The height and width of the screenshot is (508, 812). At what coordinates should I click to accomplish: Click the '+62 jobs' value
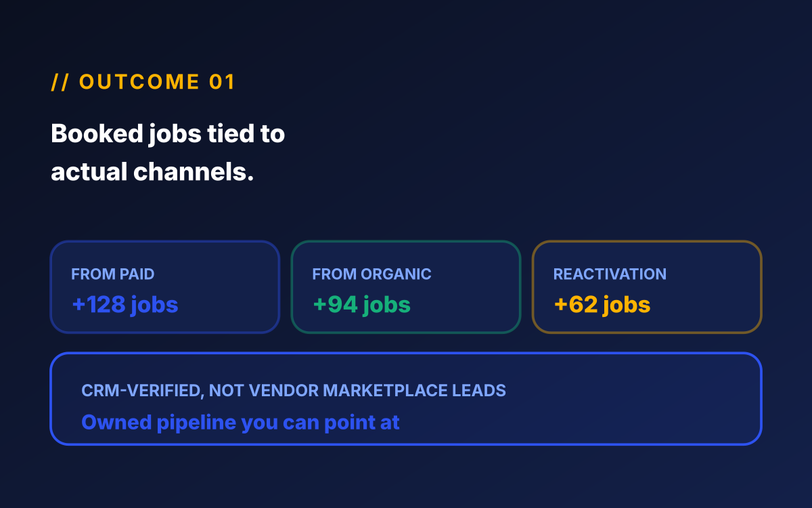[602, 305]
